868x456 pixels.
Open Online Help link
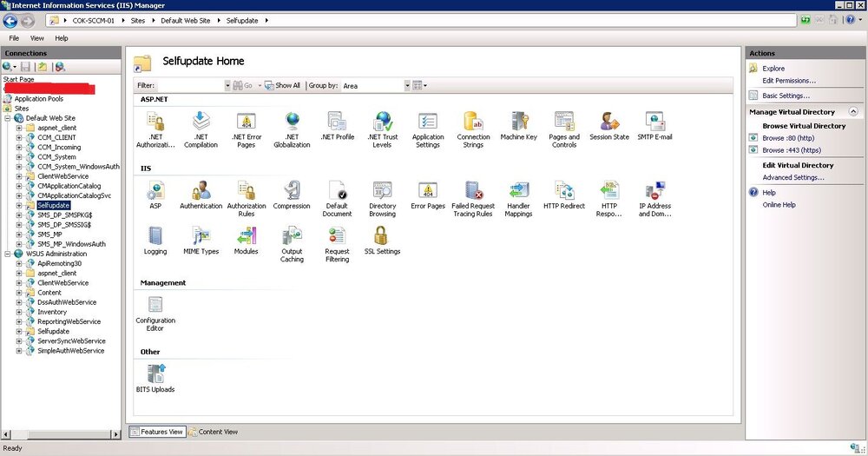[779, 204]
